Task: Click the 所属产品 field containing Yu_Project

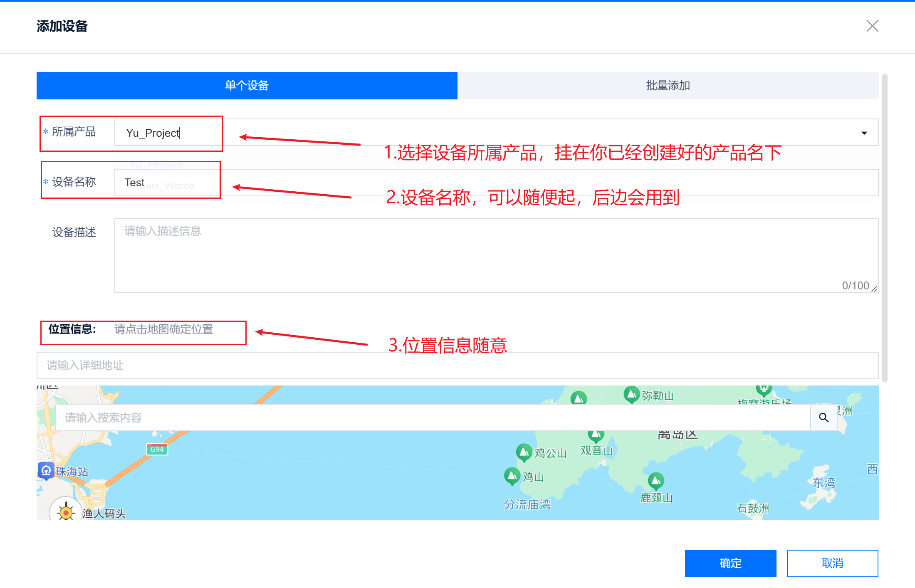Action: 496,133
